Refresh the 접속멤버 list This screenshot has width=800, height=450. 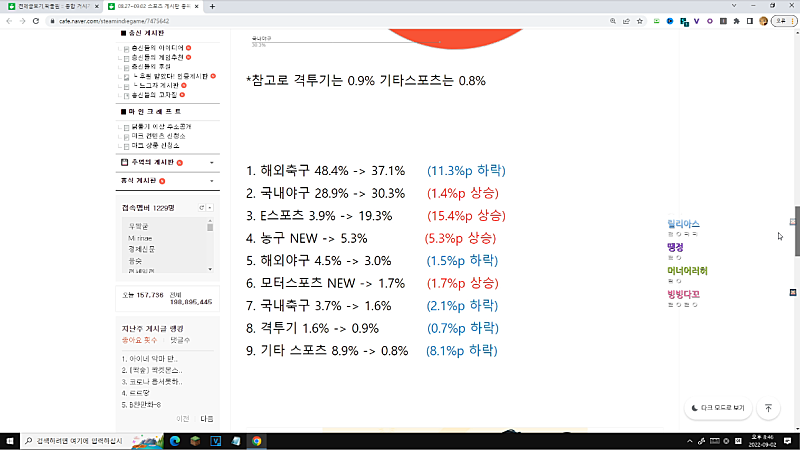202,208
